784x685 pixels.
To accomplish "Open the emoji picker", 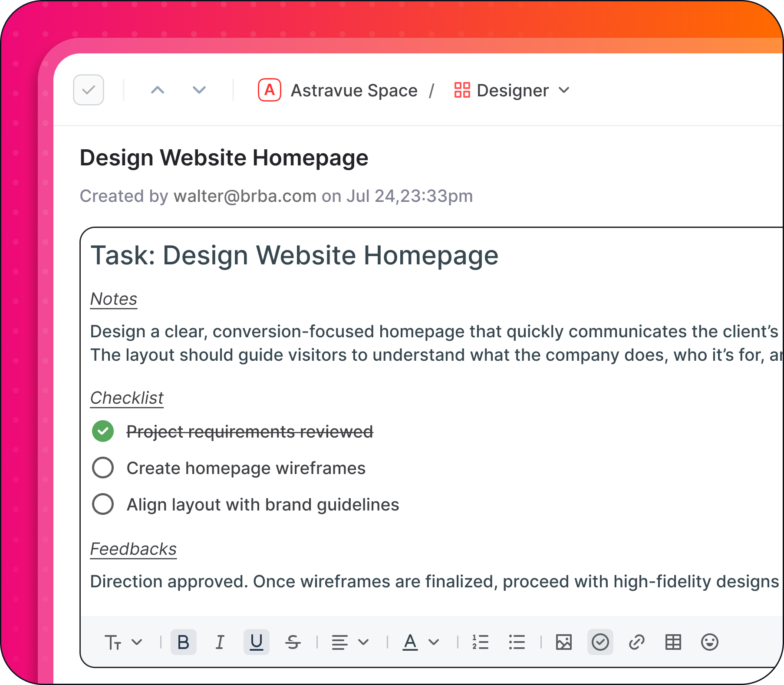I will pos(709,642).
